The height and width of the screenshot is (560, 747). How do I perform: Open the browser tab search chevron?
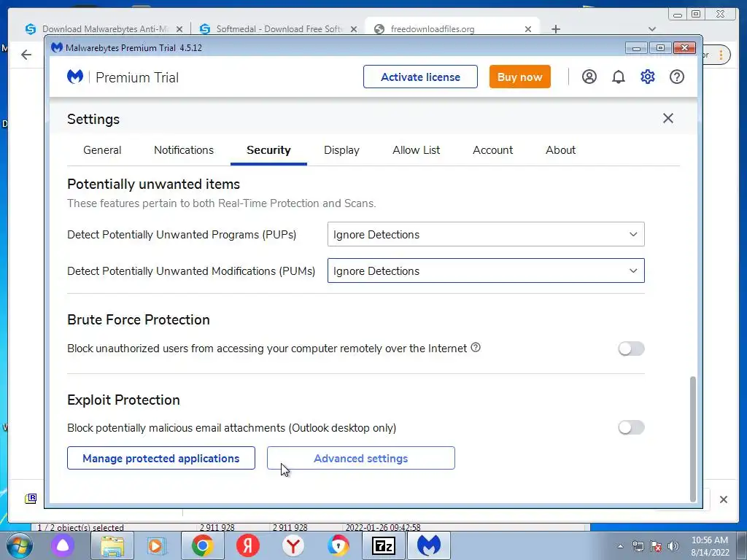coord(652,29)
